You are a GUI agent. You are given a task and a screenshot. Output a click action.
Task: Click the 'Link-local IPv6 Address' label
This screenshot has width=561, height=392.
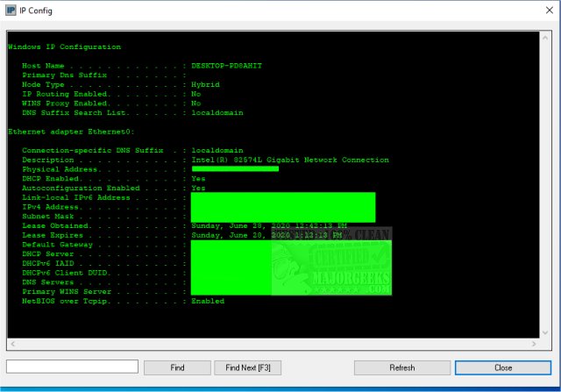point(76,197)
